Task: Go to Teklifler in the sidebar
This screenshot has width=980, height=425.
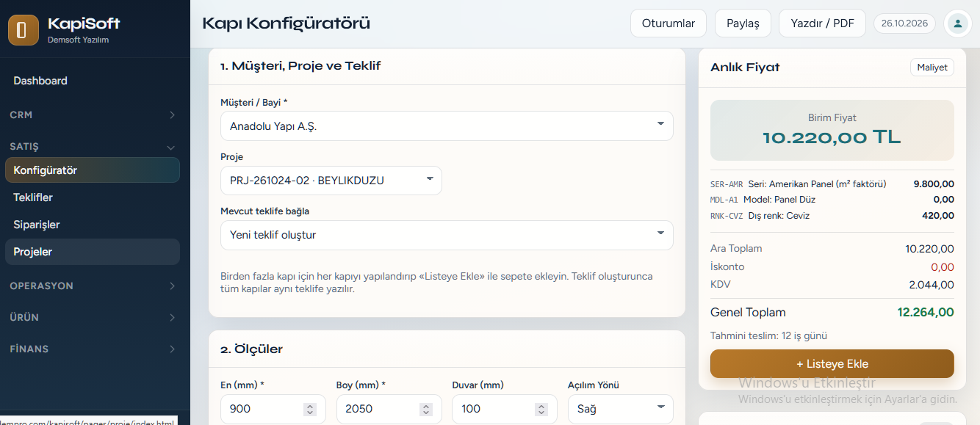Action: [x=93, y=197]
